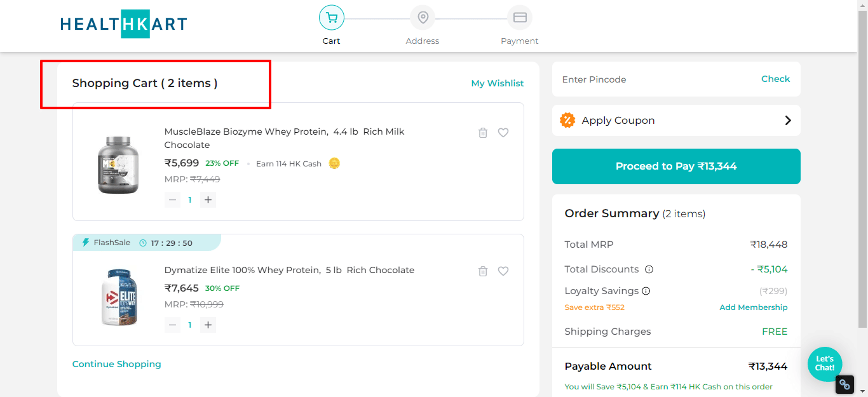Click trash icon for Dymatize Elite Whey
This screenshot has width=868, height=397.
(x=483, y=271)
